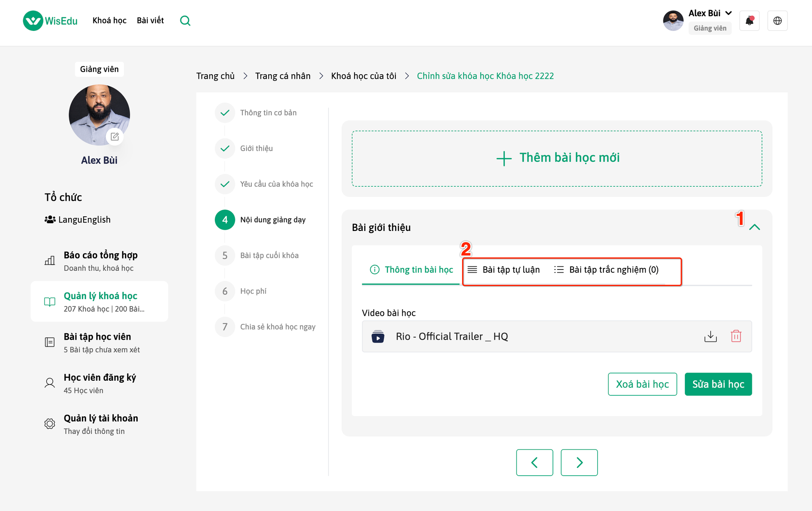This screenshot has width=812, height=511.
Task: Delete the video with the trash icon
Action: [736, 336]
